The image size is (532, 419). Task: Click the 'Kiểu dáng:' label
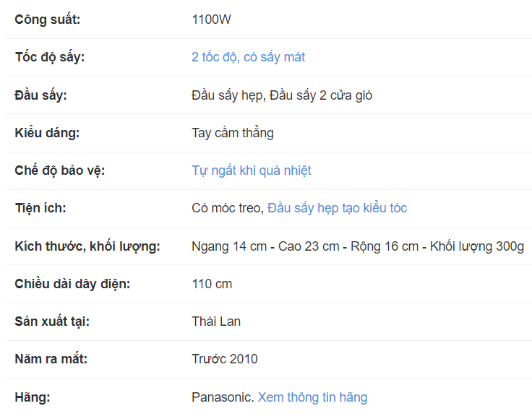pos(47,133)
